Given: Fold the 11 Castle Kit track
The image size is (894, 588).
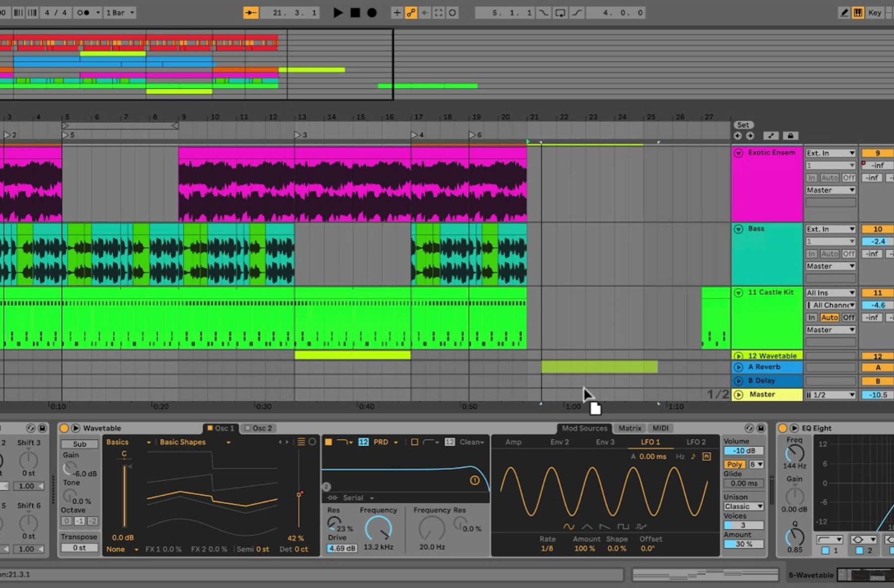Looking at the screenshot, I should point(739,293).
